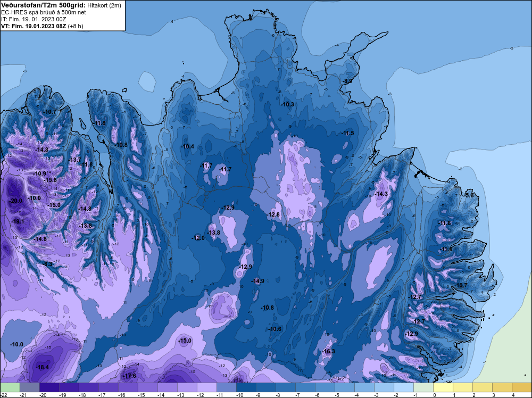Pick the -3 legend color box

384,387
